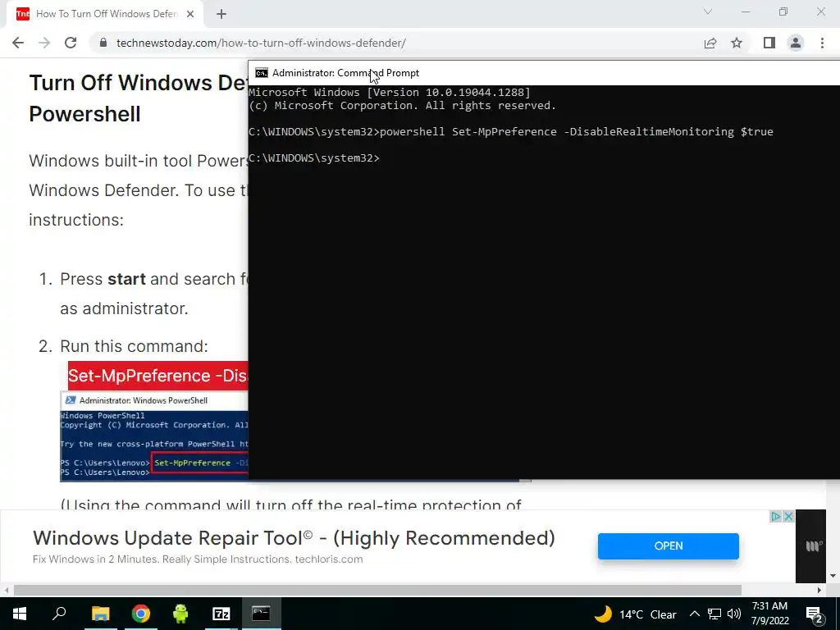Image resolution: width=840 pixels, height=630 pixels.
Task: Share this page icon in address bar
Action: point(710,43)
